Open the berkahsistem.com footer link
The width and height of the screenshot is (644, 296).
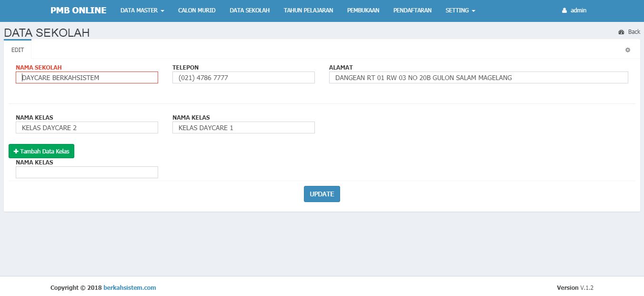[x=130, y=288]
